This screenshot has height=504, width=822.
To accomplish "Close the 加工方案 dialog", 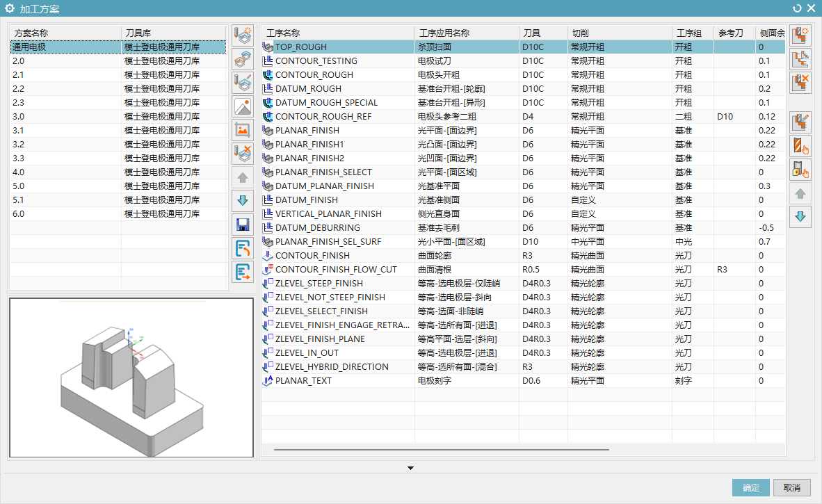I will point(812,8).
